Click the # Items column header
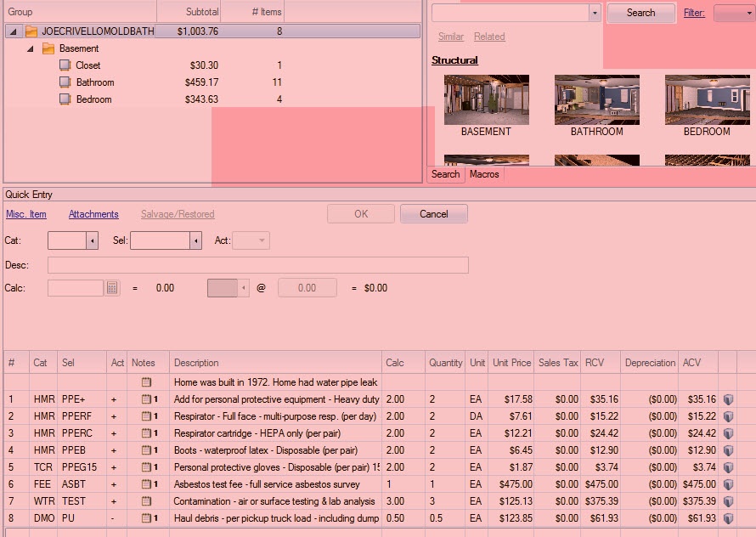756x537 pixels. [253, 12]
